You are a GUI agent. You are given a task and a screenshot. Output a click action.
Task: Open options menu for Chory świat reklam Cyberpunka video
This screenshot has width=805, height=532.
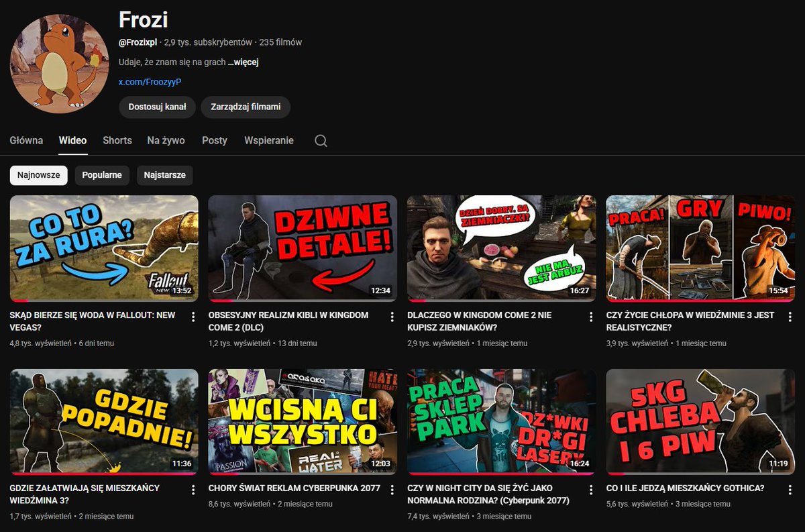tap(392, 490)
